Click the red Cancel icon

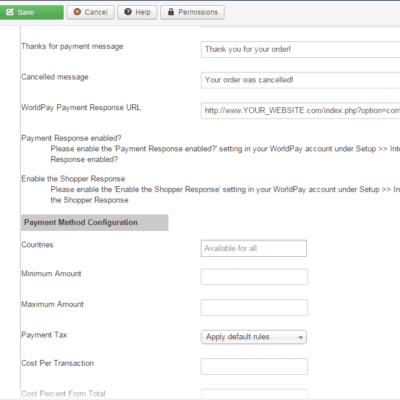coord(77,12)
